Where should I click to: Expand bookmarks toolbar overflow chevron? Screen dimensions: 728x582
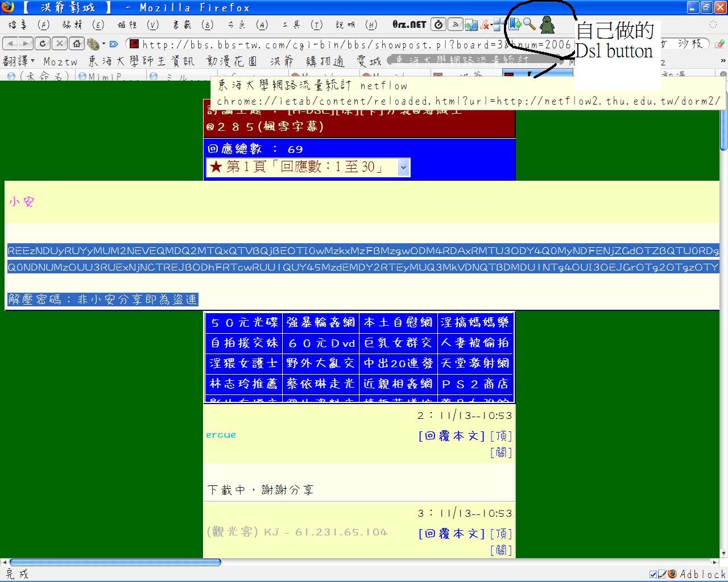(723, 61)
